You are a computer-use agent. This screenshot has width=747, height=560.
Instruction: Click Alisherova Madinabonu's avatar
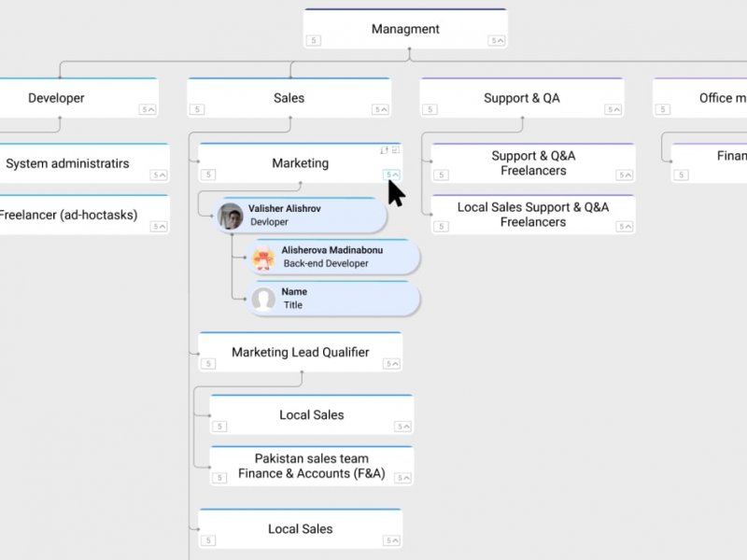point(263,258)
